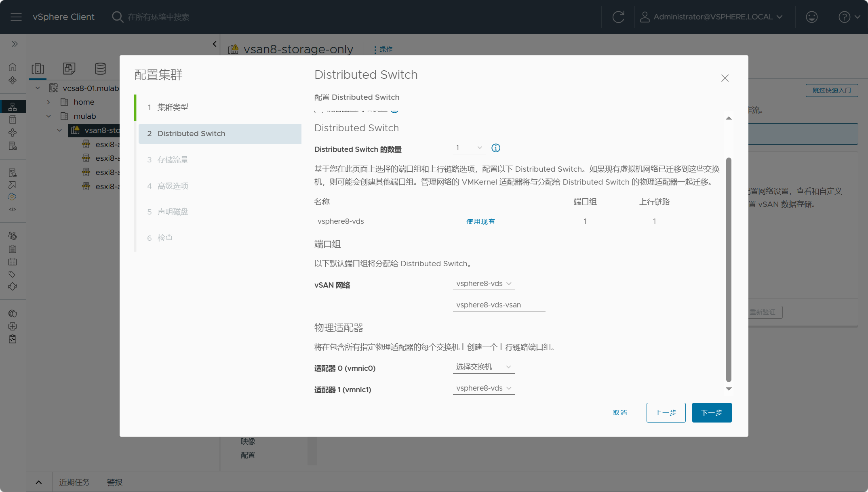Image resolution: width=868 pixels, height=492 pixels.
Task: Open Tasks clipboard icon in sidebar
Action: tap(13, 249)
